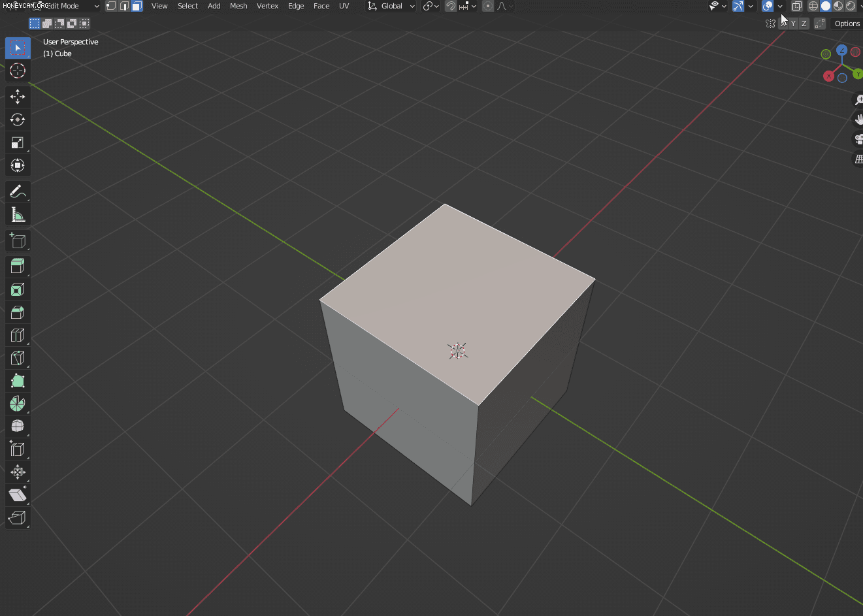Activate the Bevel tool

point(18,312)
